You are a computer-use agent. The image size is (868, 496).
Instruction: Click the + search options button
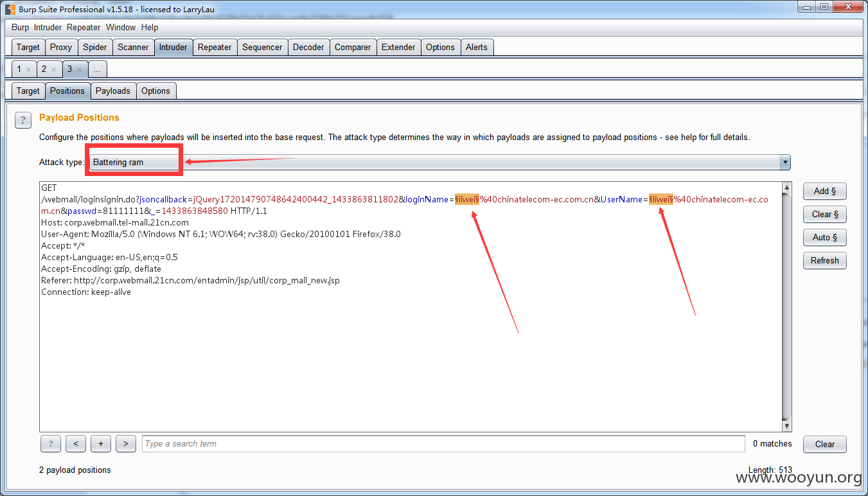(101, 443)
